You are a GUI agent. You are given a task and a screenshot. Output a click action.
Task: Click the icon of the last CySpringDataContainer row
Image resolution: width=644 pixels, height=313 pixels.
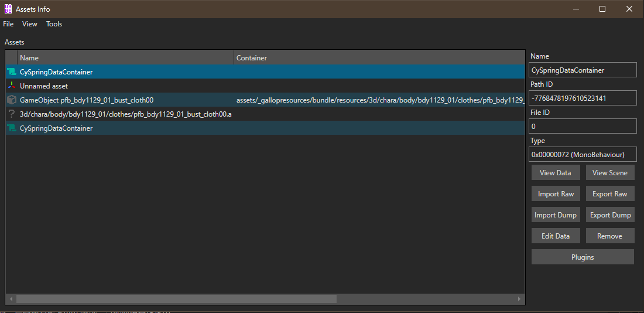(12, 128)
